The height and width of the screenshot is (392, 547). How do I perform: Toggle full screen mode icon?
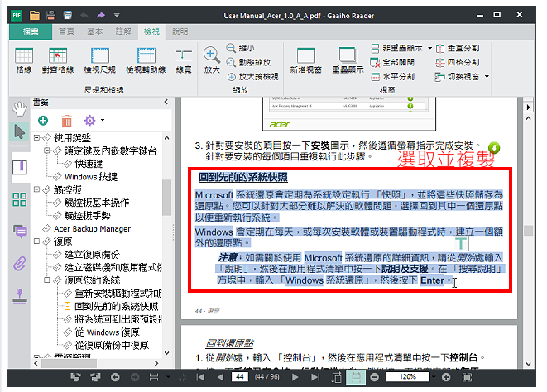[467, 377]
